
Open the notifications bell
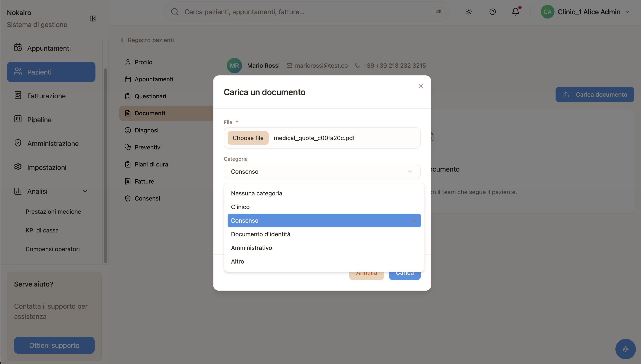(x=516, y=11)
